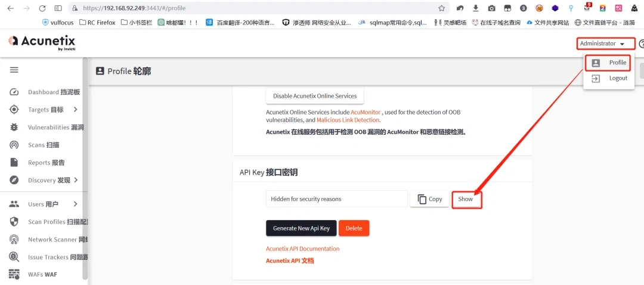The image size is (644, 285).
Task: Click Generate New Api Key
Action: pos(302,228)
